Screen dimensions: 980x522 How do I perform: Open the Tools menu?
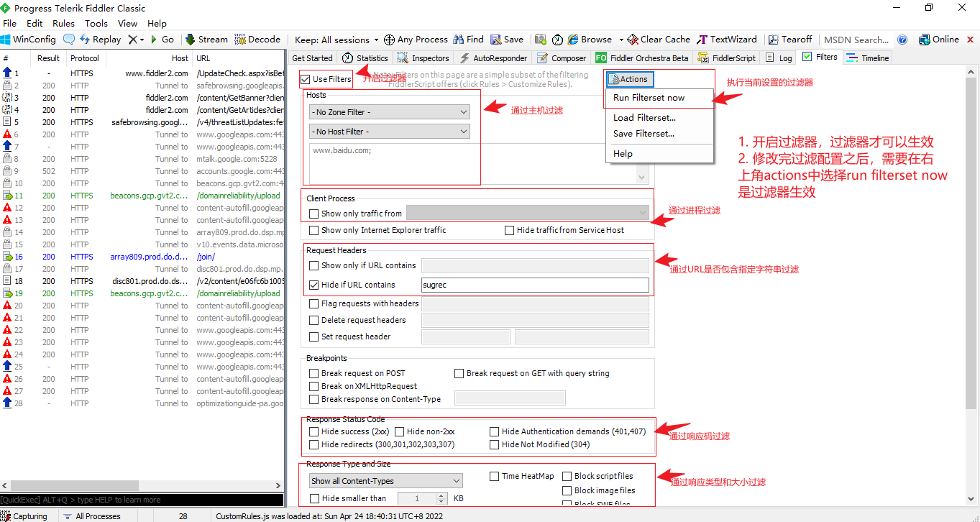pyautogui.click(x=96, y=23)
